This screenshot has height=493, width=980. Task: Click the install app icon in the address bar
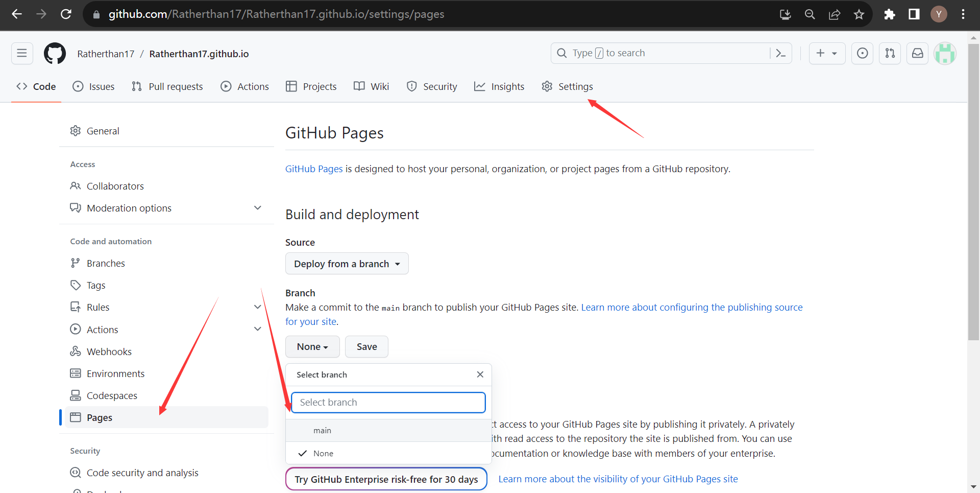point(786,14)
